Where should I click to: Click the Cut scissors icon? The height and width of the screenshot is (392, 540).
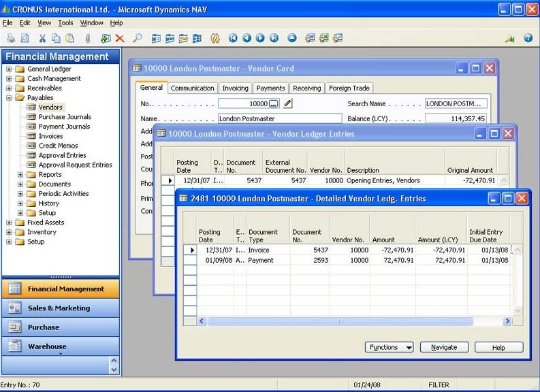(42, 38)
